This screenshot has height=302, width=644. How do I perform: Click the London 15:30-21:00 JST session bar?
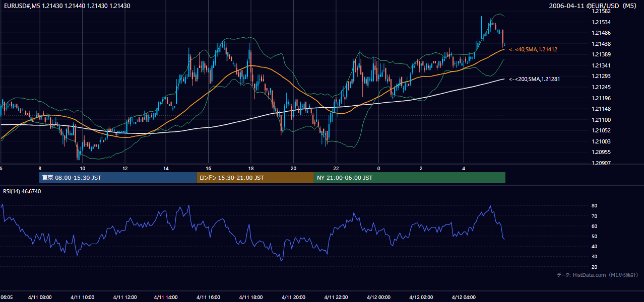click(255, 178)
